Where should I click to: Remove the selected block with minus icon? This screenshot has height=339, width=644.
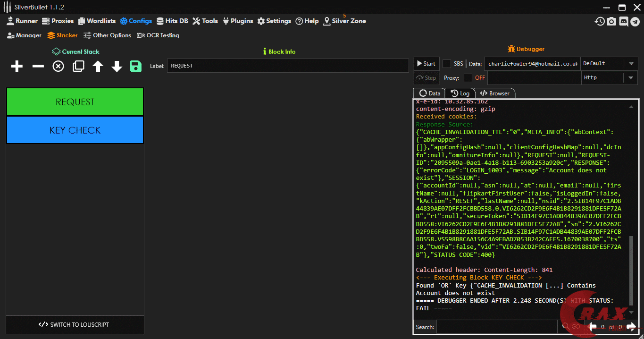tap(38, 67)
